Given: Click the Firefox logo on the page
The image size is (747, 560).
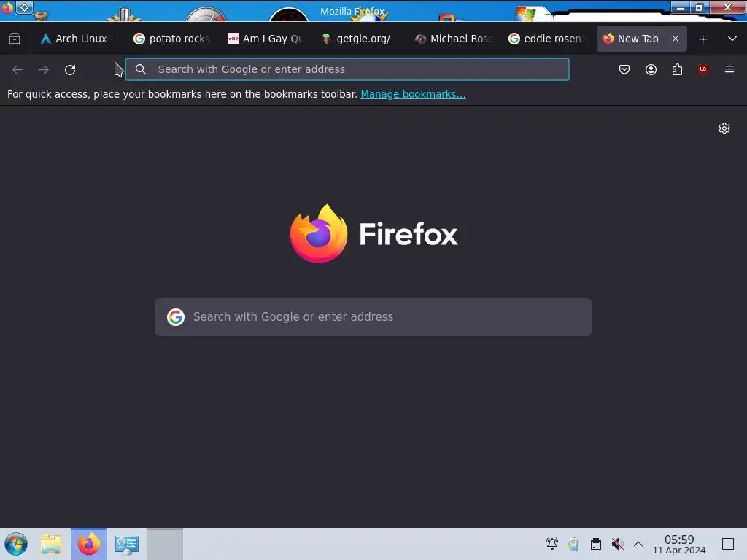Looking at the screenshot, I should 374,233.
